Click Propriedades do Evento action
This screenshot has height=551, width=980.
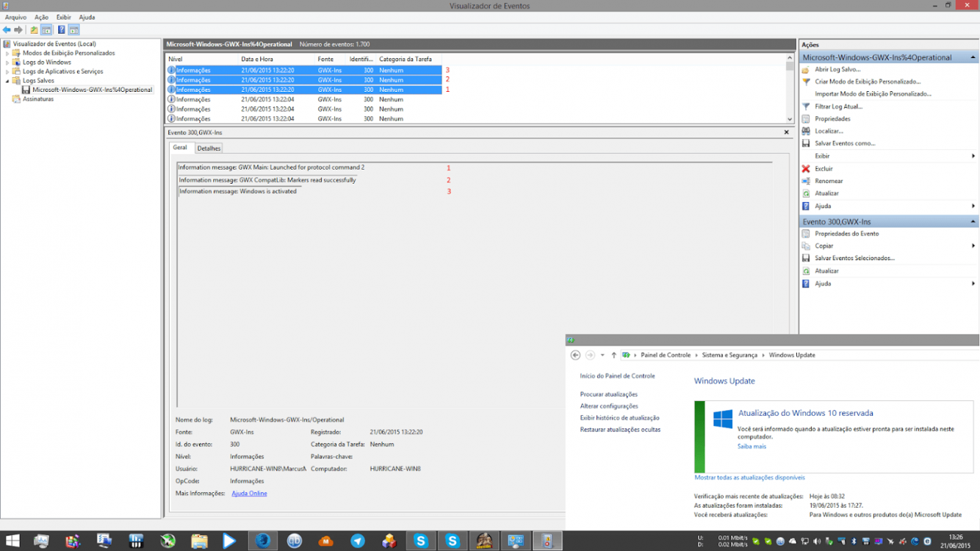click(x=846, y=234)
